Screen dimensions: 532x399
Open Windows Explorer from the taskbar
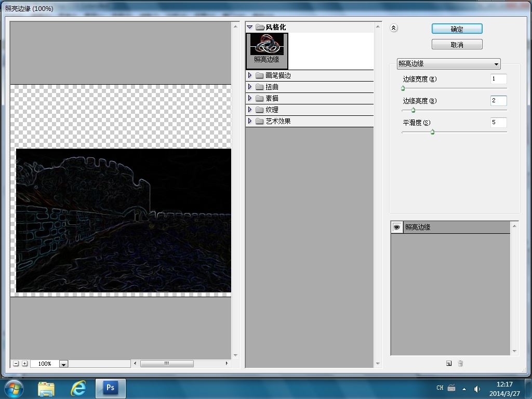click(x=46, y=388)
